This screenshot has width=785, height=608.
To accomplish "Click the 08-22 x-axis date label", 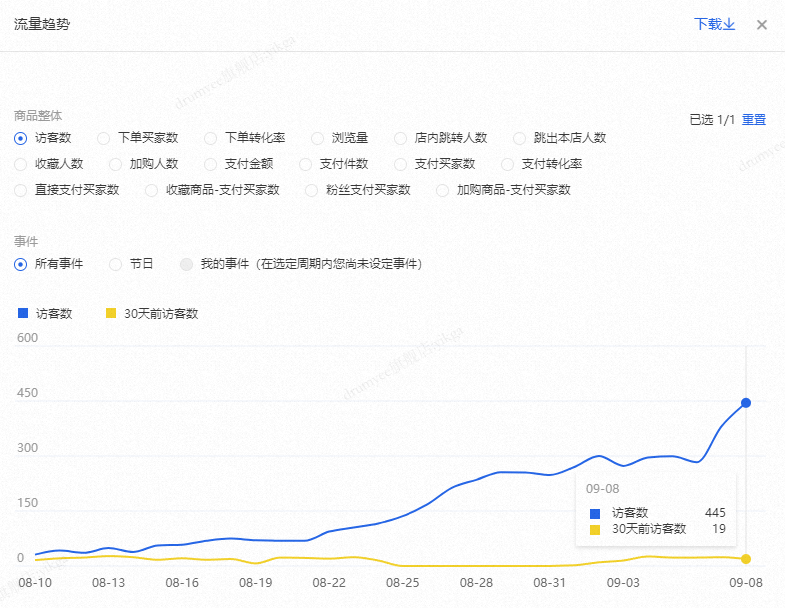I will click(x=329, y=583).
